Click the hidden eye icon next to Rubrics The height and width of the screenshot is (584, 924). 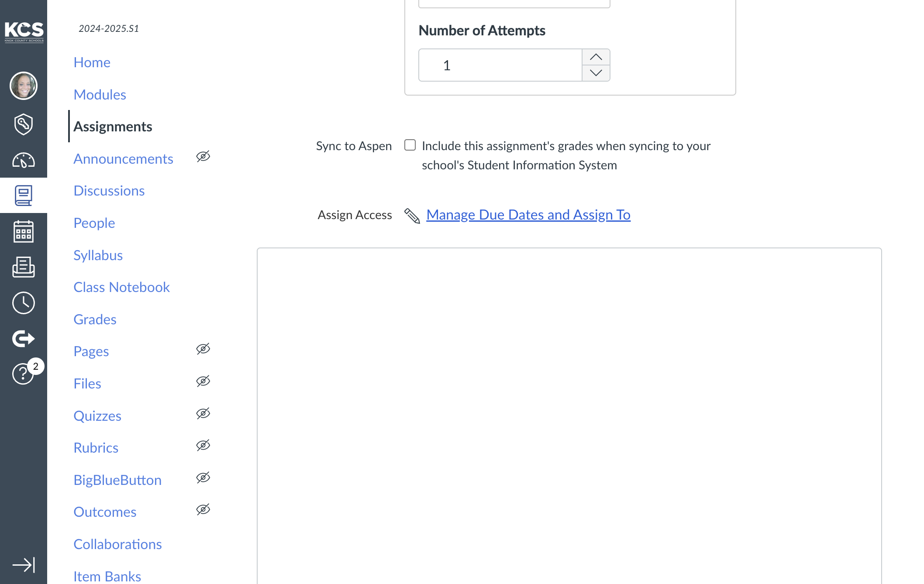[x=203, y=445]
